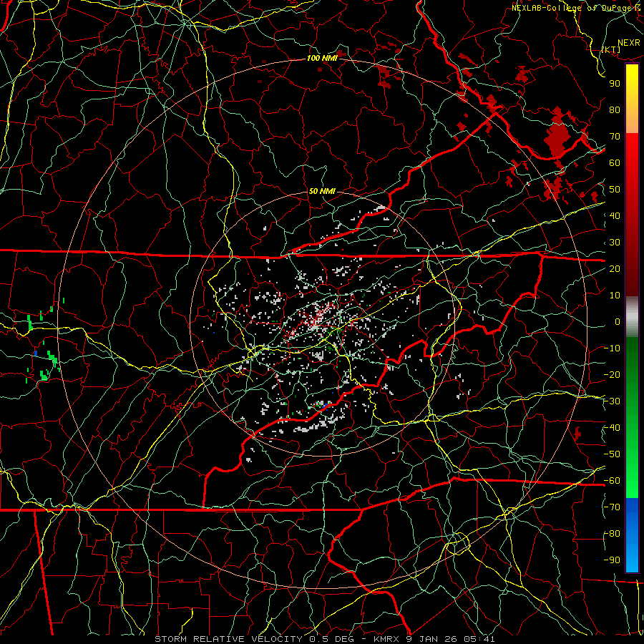Click the 100 NMI range ring label
644x644 pixels.
tap(322, 58)
